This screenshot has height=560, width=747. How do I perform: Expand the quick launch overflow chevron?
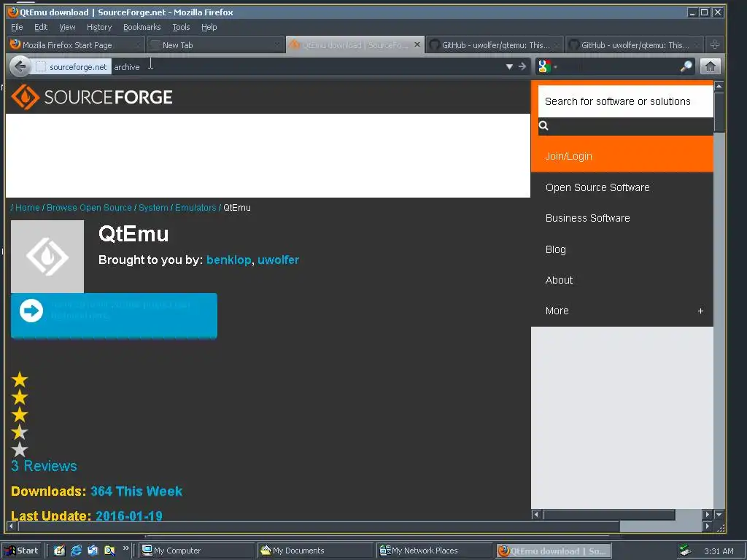coord(126,548)
